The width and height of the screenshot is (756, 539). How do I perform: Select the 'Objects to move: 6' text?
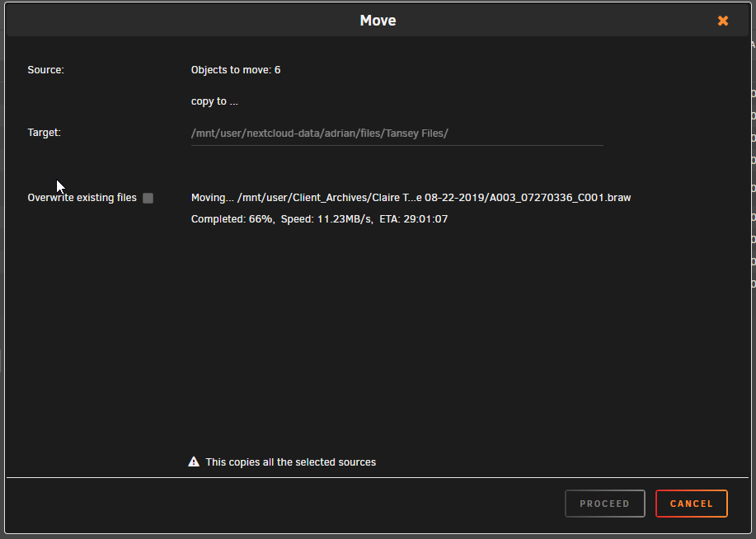(236, 70)
